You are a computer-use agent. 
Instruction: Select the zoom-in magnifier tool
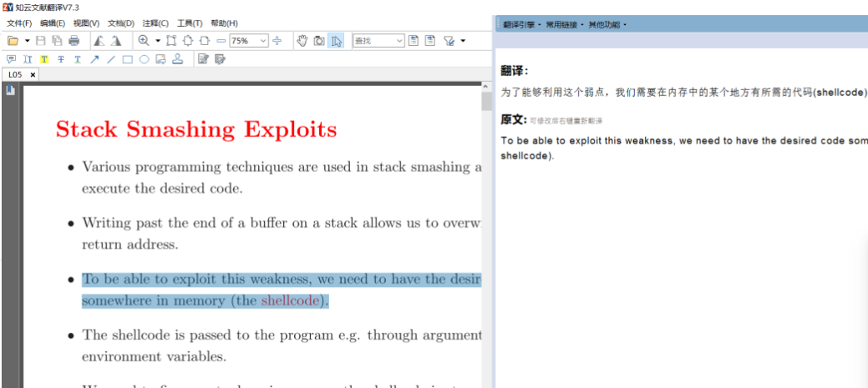(x=144, y=40)
